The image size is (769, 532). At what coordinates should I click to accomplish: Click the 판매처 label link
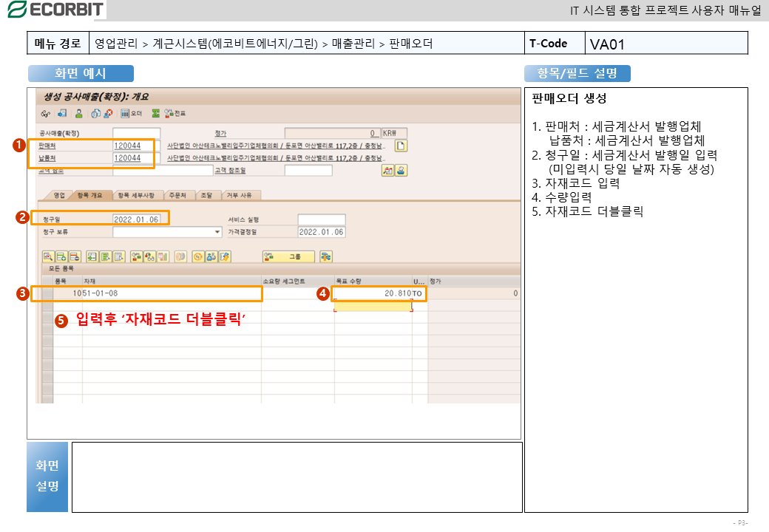(x=47, y=146)
